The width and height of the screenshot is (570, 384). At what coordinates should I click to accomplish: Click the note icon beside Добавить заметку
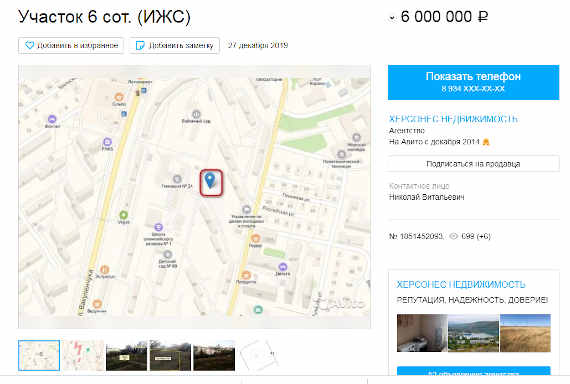[140, 45]
